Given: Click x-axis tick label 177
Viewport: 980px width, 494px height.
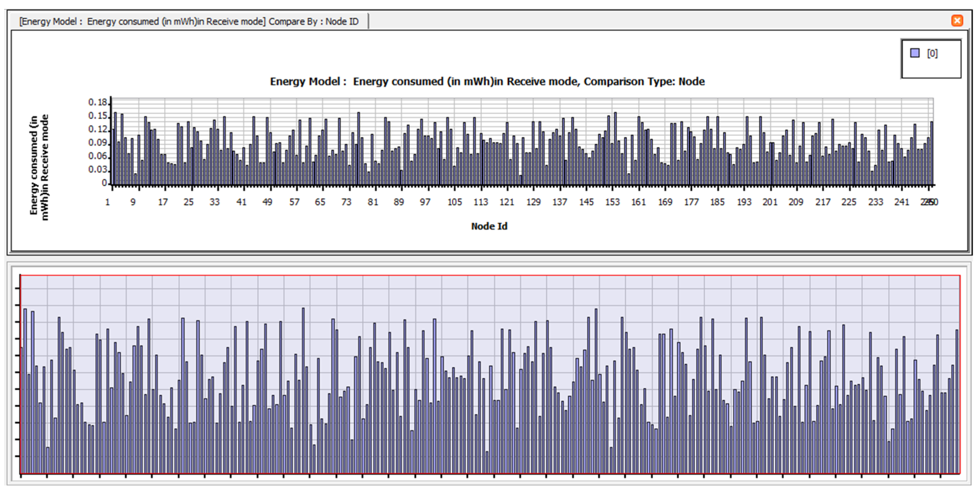Looking at the screenshot, I should [x=691, y=202].
